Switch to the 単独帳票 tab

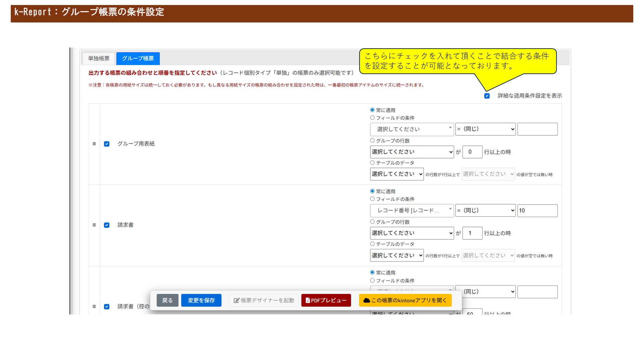(99, 58)
